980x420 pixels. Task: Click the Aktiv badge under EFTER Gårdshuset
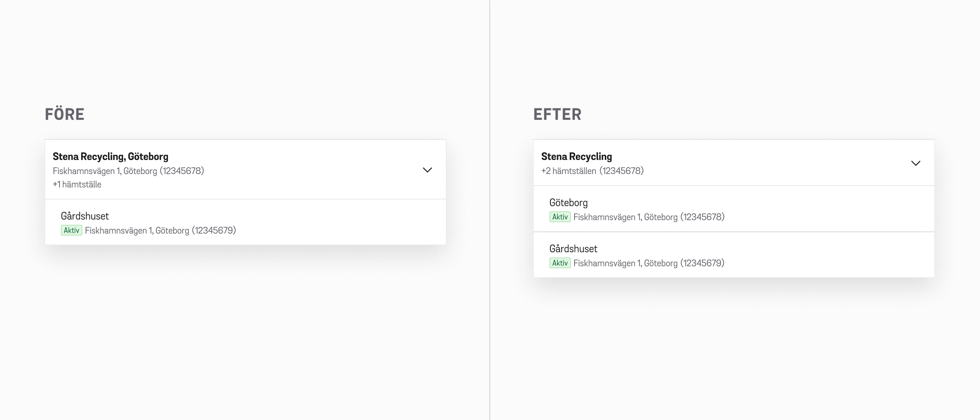(x=560, y=263)
